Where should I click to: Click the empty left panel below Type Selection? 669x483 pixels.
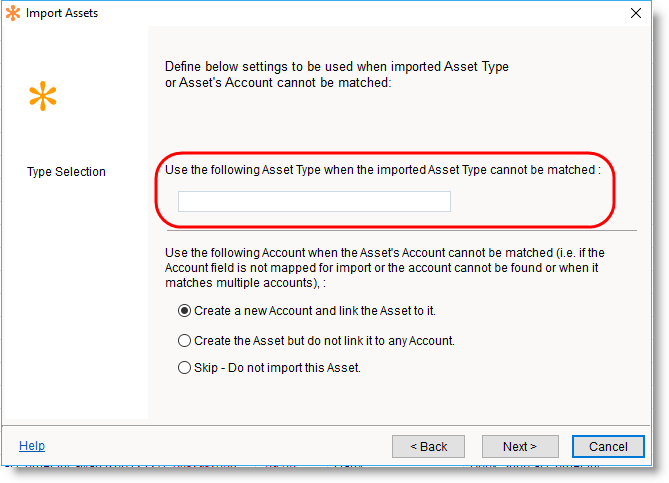point(75,300)
